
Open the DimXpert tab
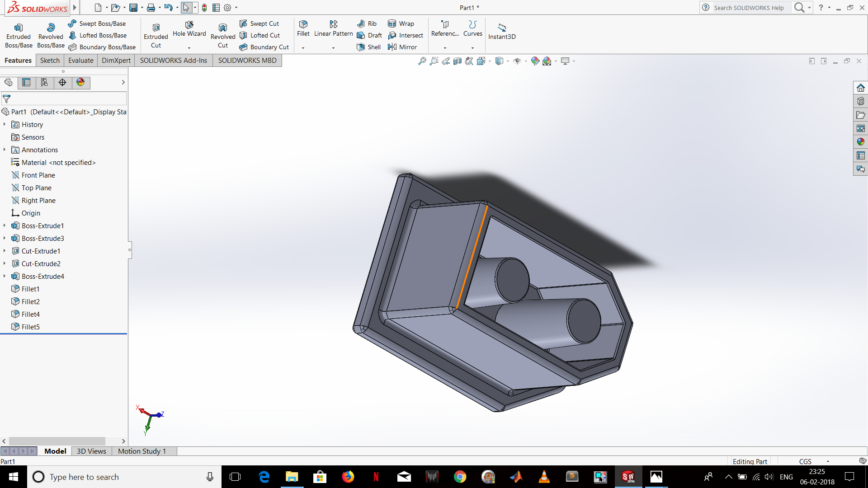point(116,61)
